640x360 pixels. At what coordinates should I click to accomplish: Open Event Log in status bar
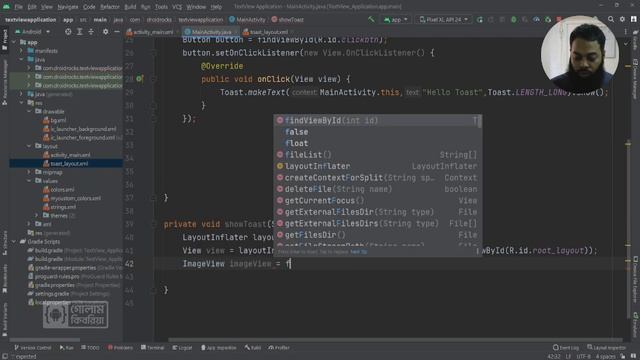[x=566, y=348]
